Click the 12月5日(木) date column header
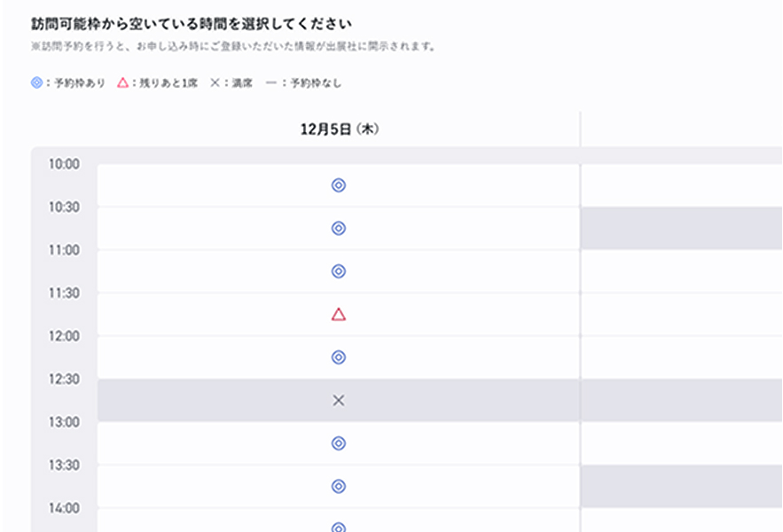Viewport: 783px width, 532px height. [339, 129]
